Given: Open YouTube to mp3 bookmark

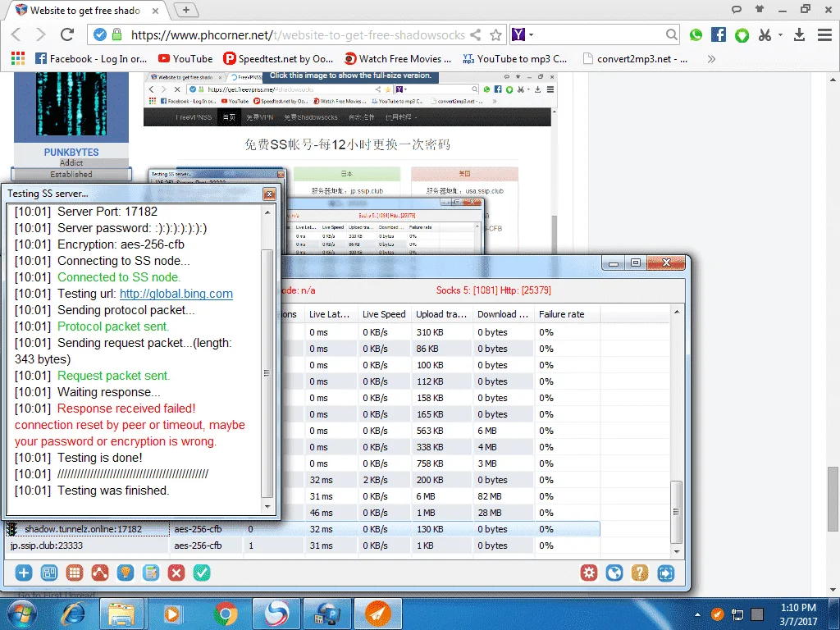Looking at the screenshot, I should click(x=515, y=59).
